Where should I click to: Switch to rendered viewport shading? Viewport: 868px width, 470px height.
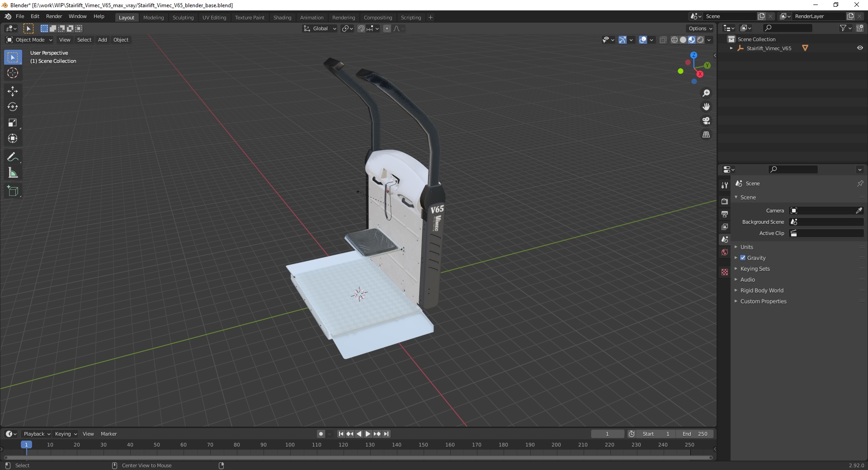(700, 40)
